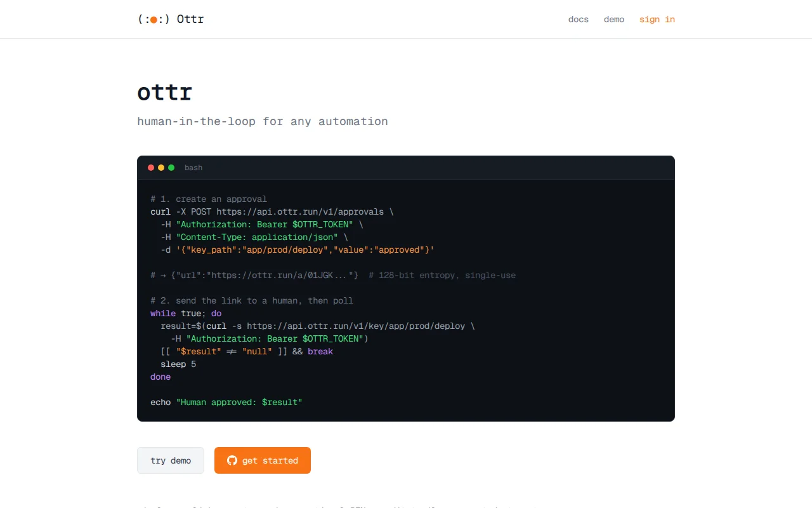812x508 pixels.
Task: Click the 'while true; do' line
Action: [186, 313]
